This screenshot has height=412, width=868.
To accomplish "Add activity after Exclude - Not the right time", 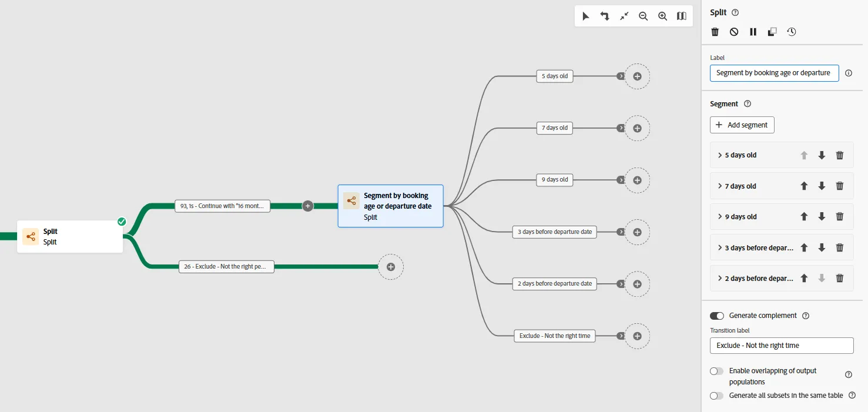I will [637, 336].
